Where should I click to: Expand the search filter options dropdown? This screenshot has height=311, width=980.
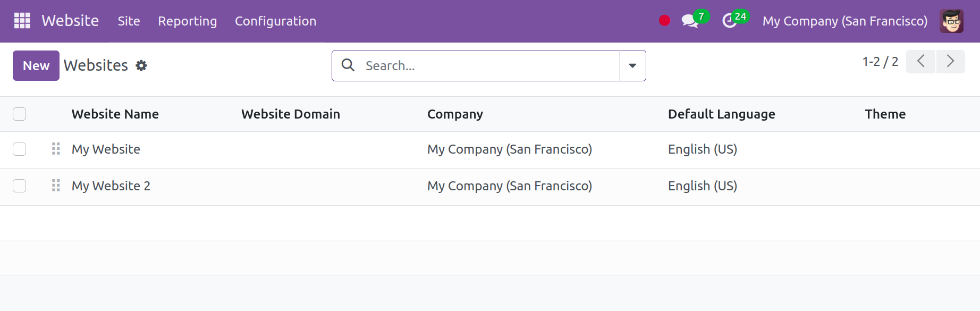pyautogui.click(x=632, y=65)
